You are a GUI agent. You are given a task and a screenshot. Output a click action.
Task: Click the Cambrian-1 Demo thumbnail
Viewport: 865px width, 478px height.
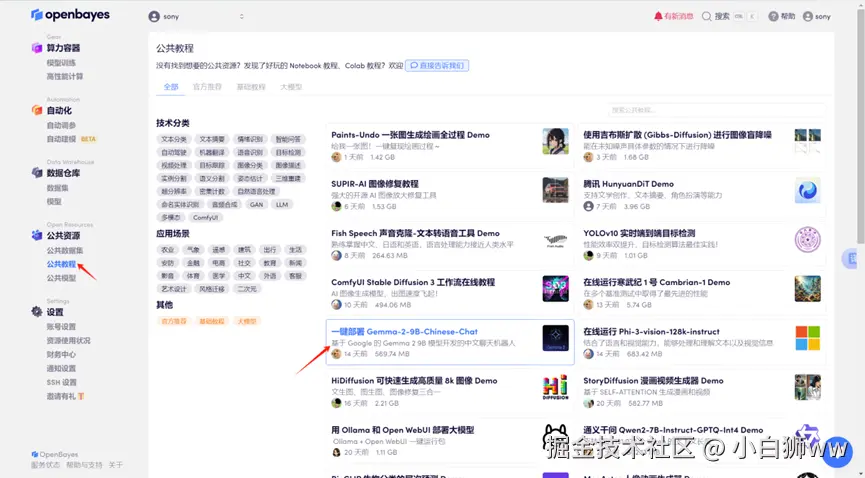(x=808, y=289)
